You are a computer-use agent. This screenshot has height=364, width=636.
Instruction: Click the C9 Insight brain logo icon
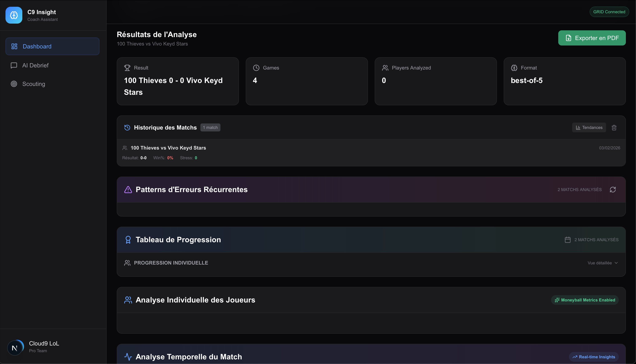(14, 15)
